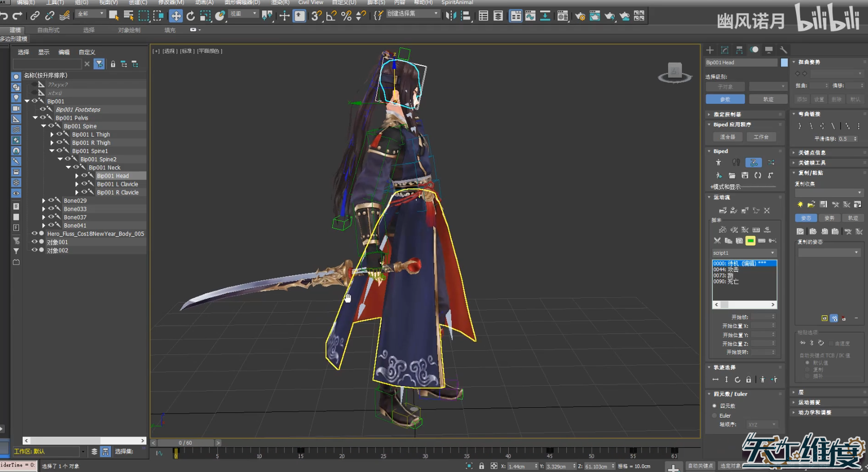Collapse the Bip001 Spine1 hierarchy
This screenshot has height=472, width=868.
click(52, 151)
